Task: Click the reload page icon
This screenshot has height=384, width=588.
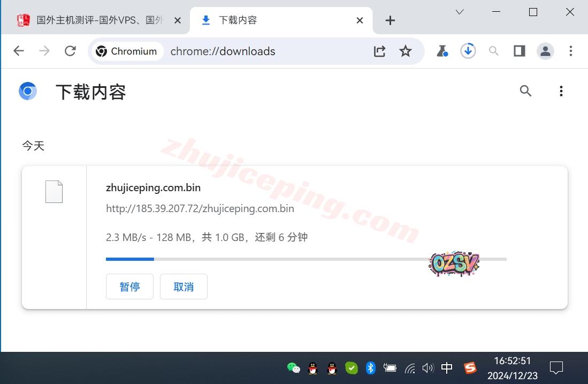Action: (70, 51)
